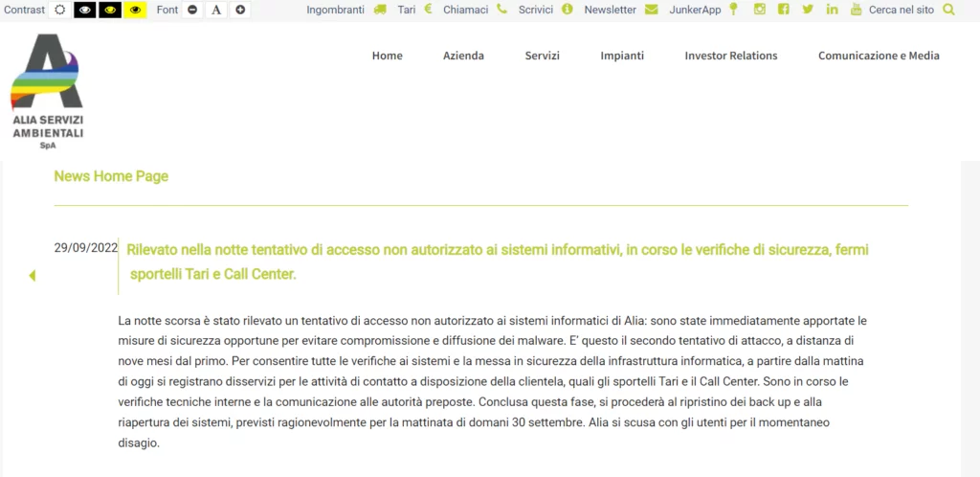Click the News Home Page link
Screen dimensions: 980x477
point(111,176)
